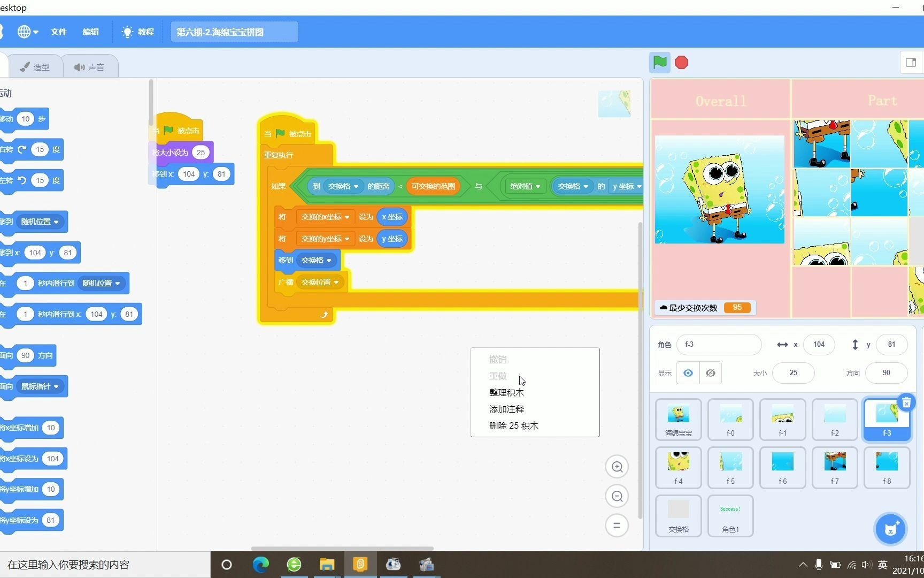
Task: Open 教程 tutorials with bulb icon
Action: [138, 32]
